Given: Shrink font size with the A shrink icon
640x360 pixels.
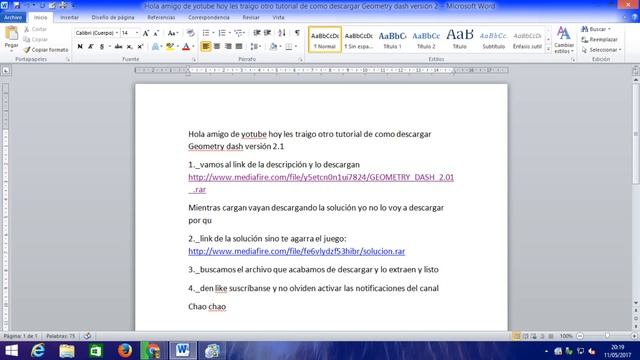Looking at the screenshot, I should point(156,33).
